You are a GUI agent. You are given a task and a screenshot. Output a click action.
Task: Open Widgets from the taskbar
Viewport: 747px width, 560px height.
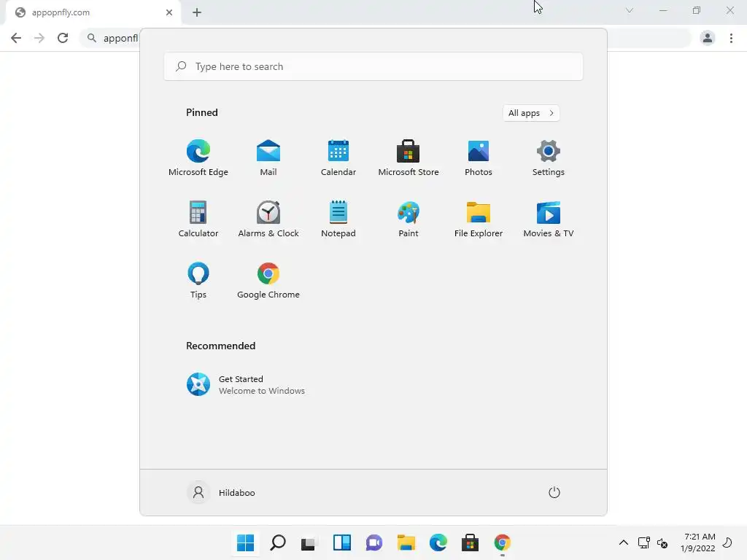click(341, 542)
